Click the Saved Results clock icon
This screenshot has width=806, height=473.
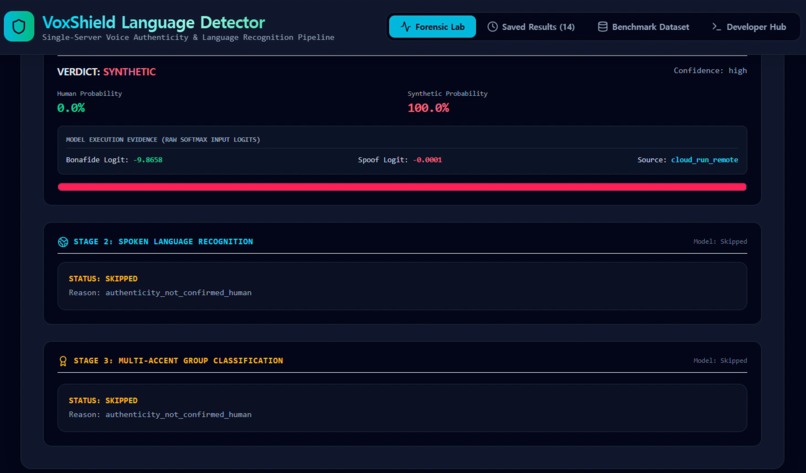492,27
